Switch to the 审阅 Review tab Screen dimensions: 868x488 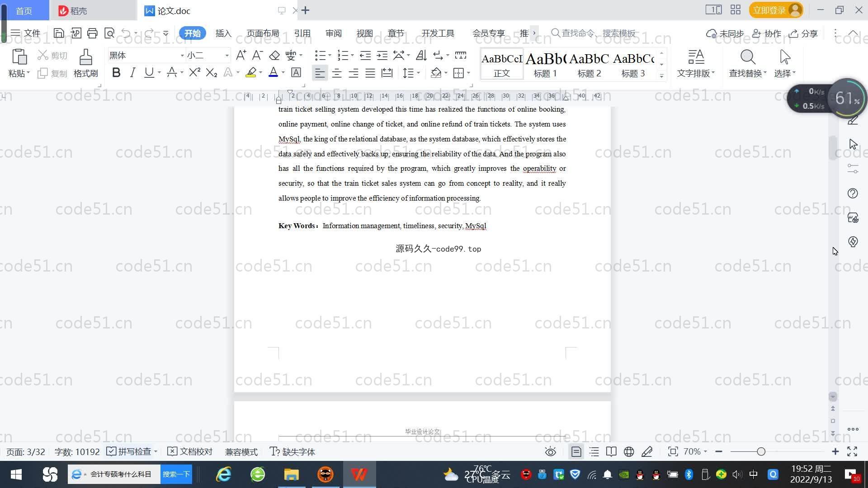click(333, 33)
